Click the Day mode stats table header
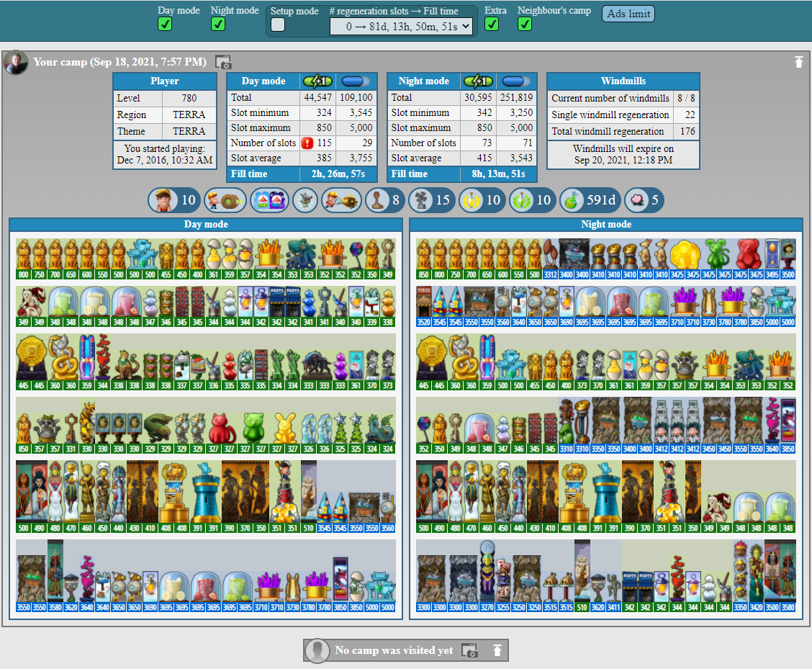The height and width of the screenshot is (669, 812). point(263,81)
